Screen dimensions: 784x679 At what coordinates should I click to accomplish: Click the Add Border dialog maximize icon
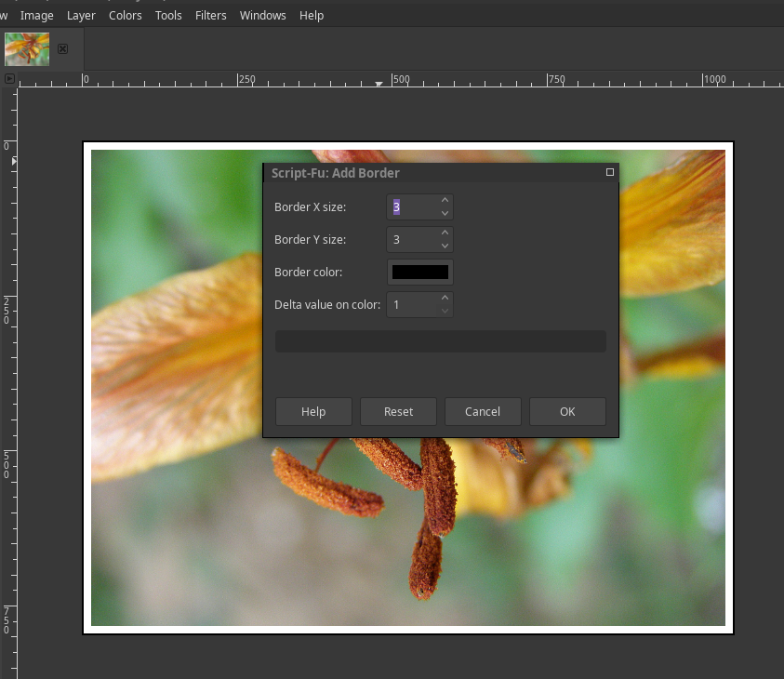(x=610, y=172)
